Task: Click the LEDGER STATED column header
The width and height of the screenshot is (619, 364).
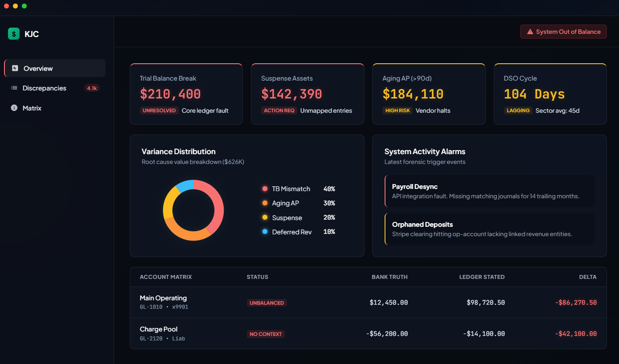Action: (x=482, y=277)
